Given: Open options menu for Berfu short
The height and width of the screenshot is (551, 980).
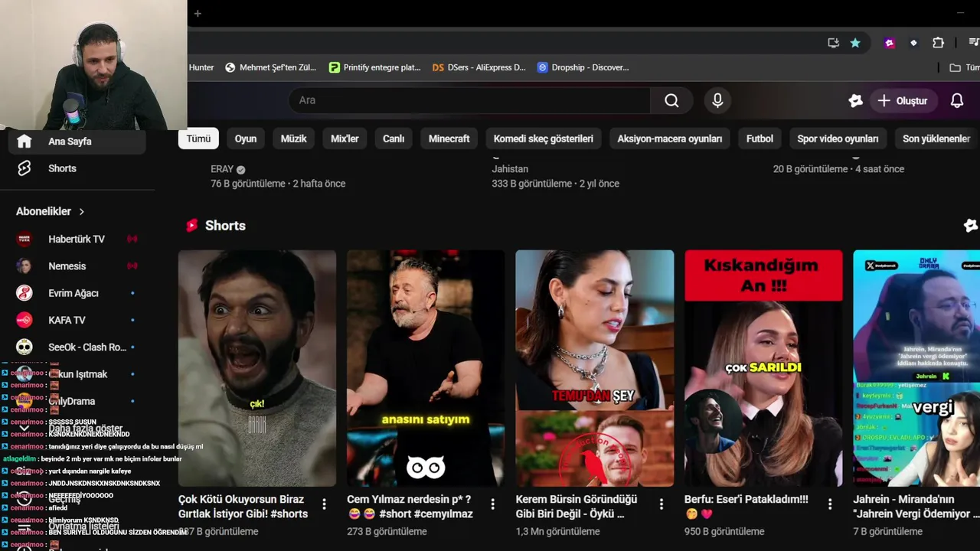Looking at the screenshot, I should [830, 504].
